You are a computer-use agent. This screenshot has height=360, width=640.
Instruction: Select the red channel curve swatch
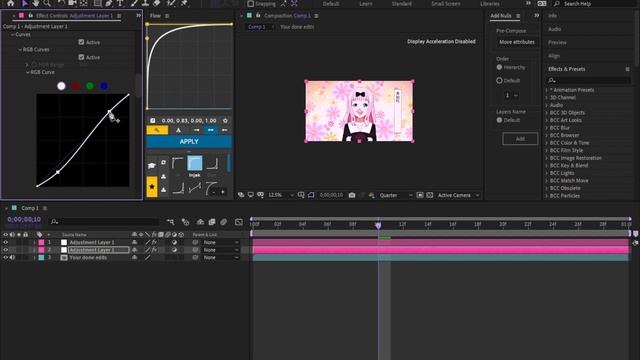(x=76, y=86)
